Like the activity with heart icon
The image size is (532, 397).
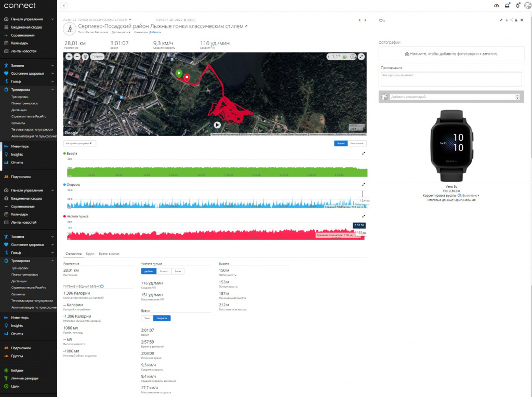381,21
